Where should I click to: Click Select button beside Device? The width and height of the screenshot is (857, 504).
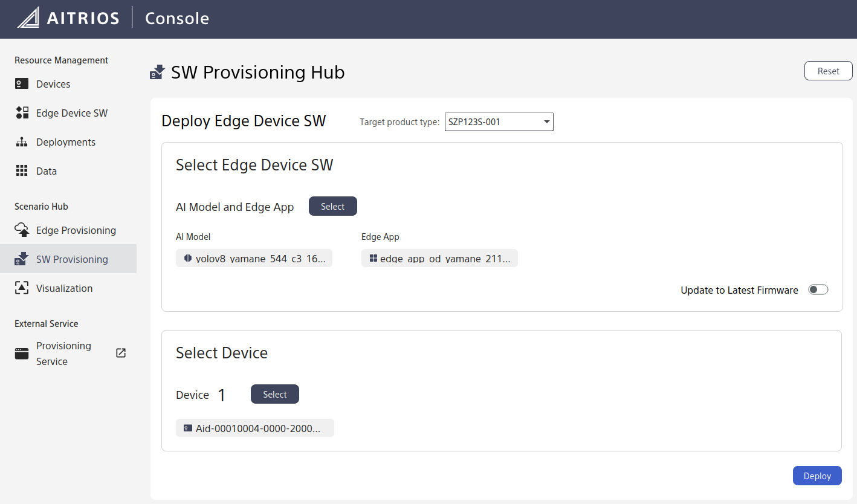275,394
